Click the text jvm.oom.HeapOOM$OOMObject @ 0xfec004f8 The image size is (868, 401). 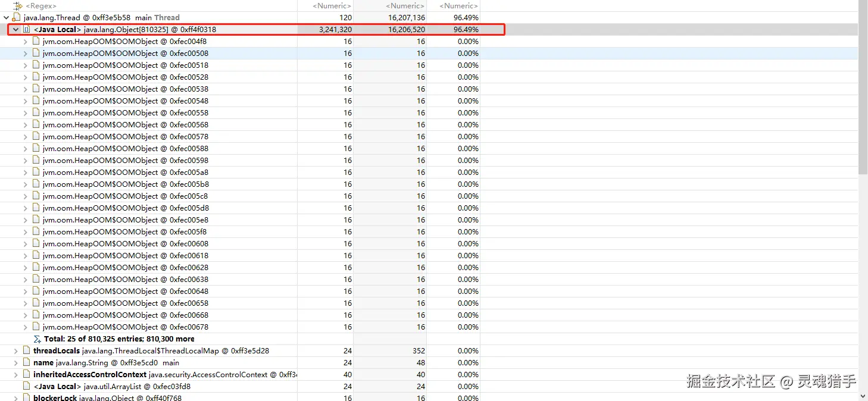click(125, 42)
